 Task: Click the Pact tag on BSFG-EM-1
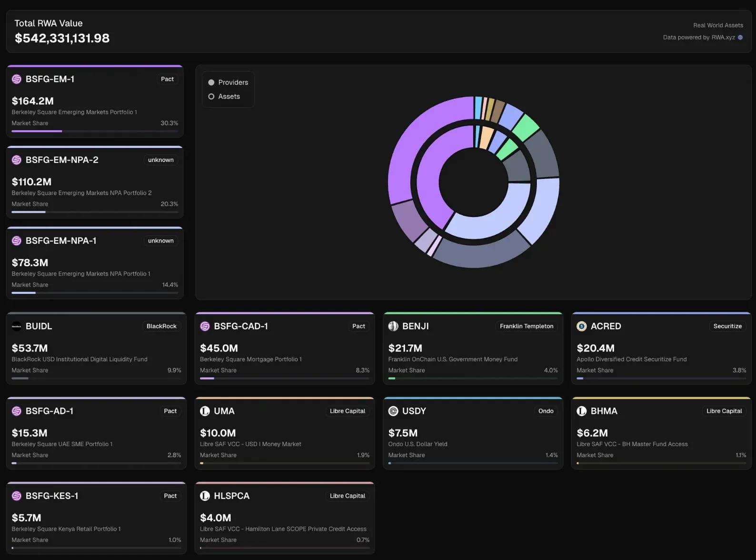pyautogui.click(x=167, y=79)
